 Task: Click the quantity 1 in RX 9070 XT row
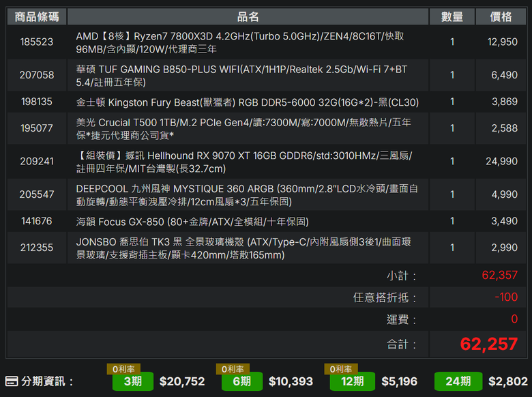[452, 161]
